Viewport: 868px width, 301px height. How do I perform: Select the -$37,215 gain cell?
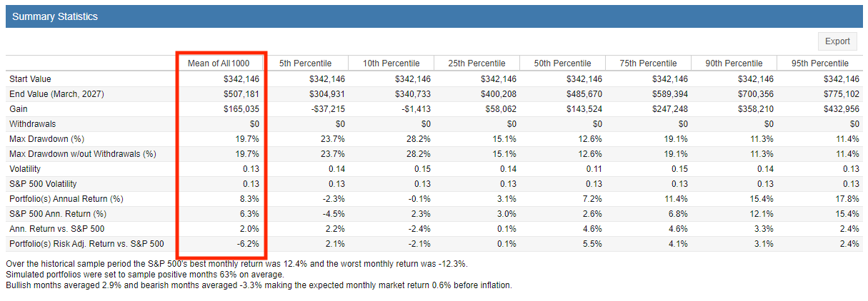point(328,108)
